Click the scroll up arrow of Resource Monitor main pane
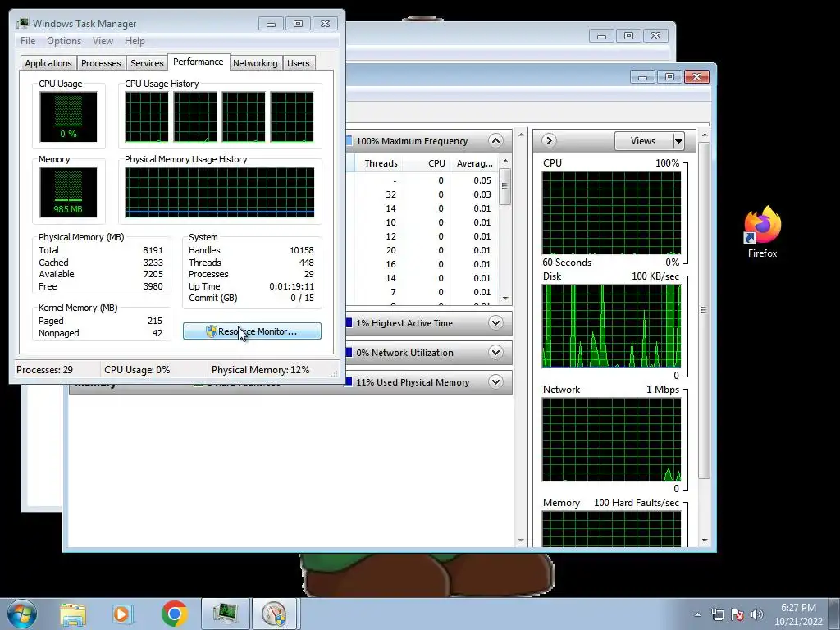The width and height of the screenshot is (840, 630). tap(521, 135)
